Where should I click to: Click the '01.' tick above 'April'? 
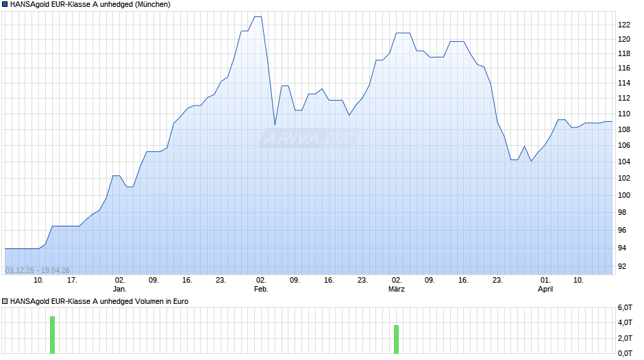[x=545, y=280]
